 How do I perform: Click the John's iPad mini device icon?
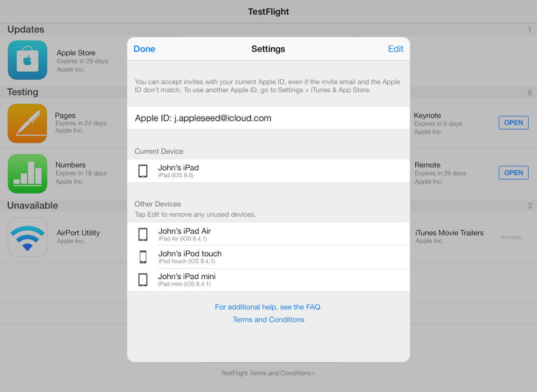point(143,280)
